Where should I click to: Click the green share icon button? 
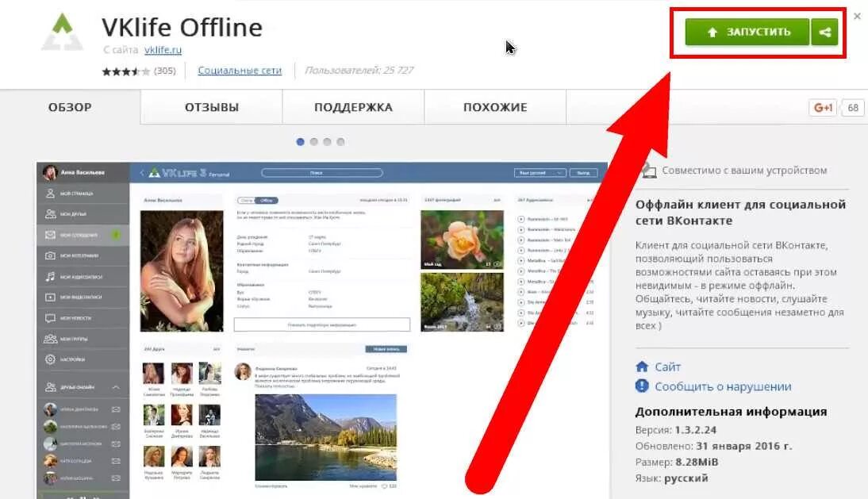824,32
